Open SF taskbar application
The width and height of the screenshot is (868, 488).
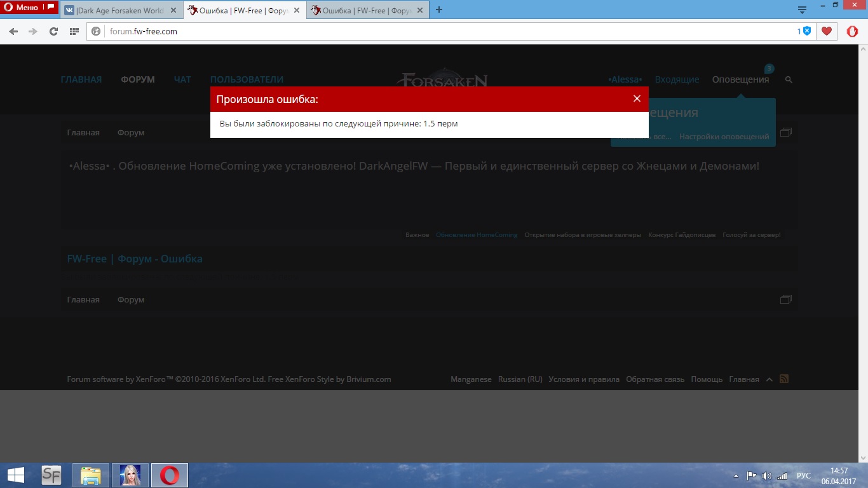(x=51, y=475)
